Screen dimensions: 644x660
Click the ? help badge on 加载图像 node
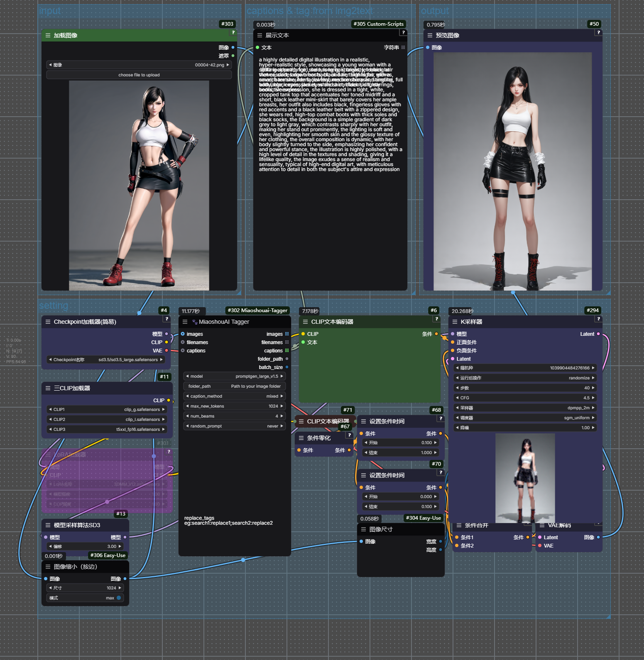233,32
